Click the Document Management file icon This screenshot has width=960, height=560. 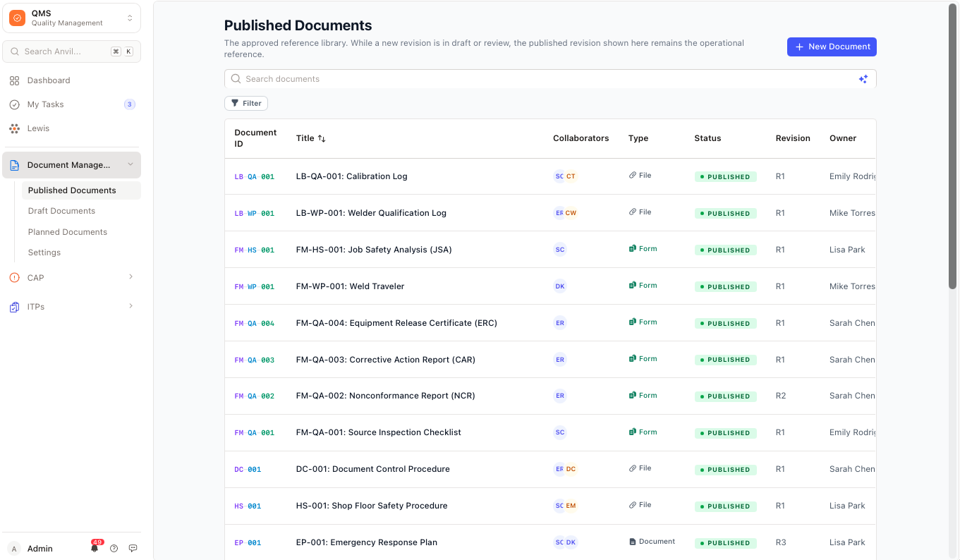click(x=14, y=165)
